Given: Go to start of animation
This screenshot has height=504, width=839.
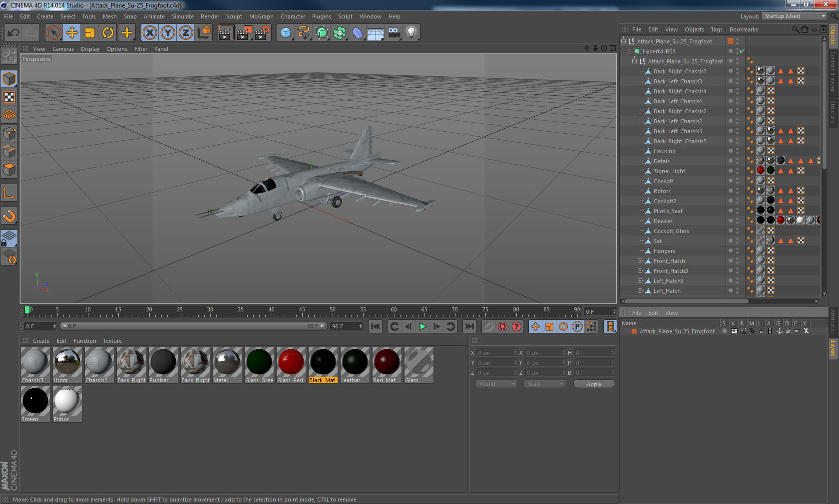Looking at the screenshot, I should click(x=376, y=326).
